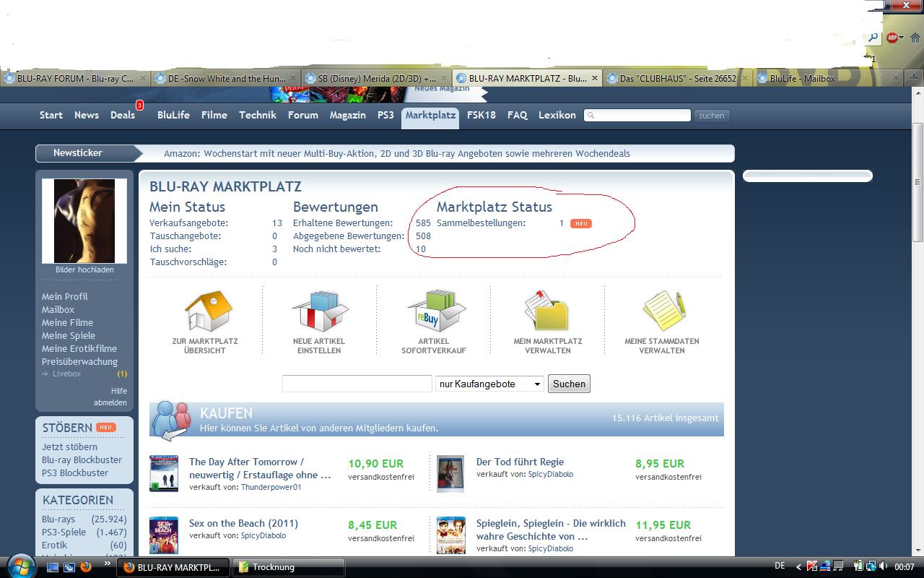
Task: Expand the quick launch overflow chevron
Action: [108, 564]
